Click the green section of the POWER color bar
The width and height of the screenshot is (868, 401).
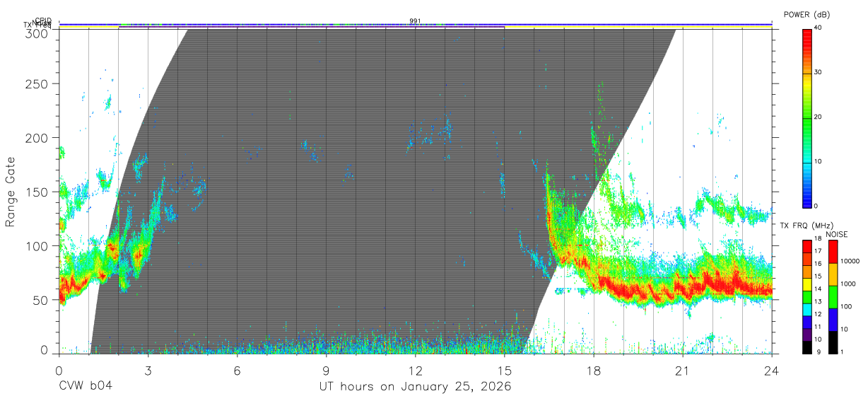click(x=807, y=117)
